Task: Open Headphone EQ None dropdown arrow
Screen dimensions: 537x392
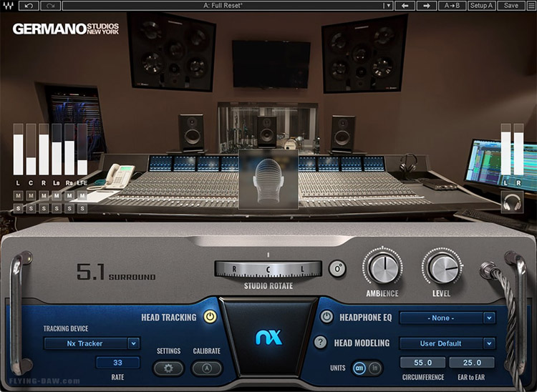Action: [x=490, y=318]
